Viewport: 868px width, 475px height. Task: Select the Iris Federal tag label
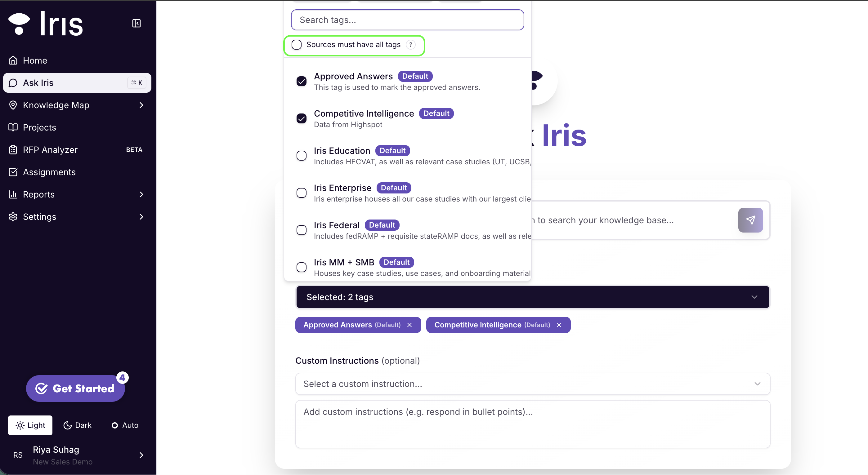click(x=337, y=225)
